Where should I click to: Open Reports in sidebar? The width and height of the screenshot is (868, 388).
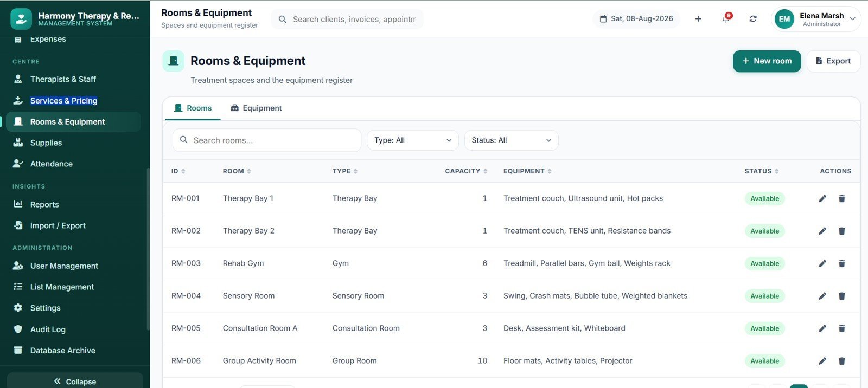[x=73, y=205]
